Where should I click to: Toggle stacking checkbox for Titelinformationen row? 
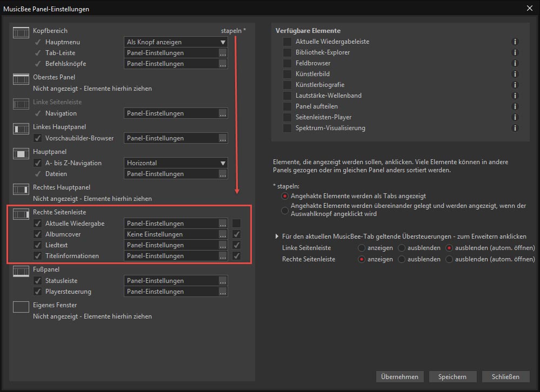[x=237, y=256]
